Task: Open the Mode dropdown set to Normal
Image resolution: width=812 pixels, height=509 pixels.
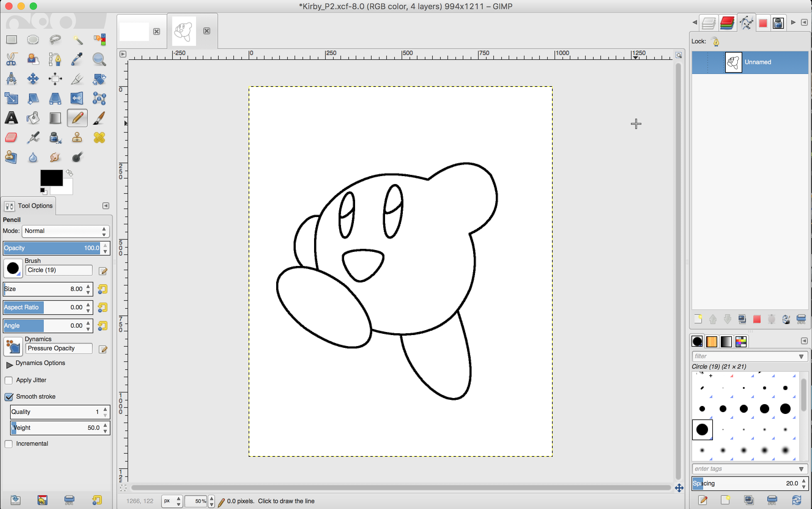Action: click(66, 231)
